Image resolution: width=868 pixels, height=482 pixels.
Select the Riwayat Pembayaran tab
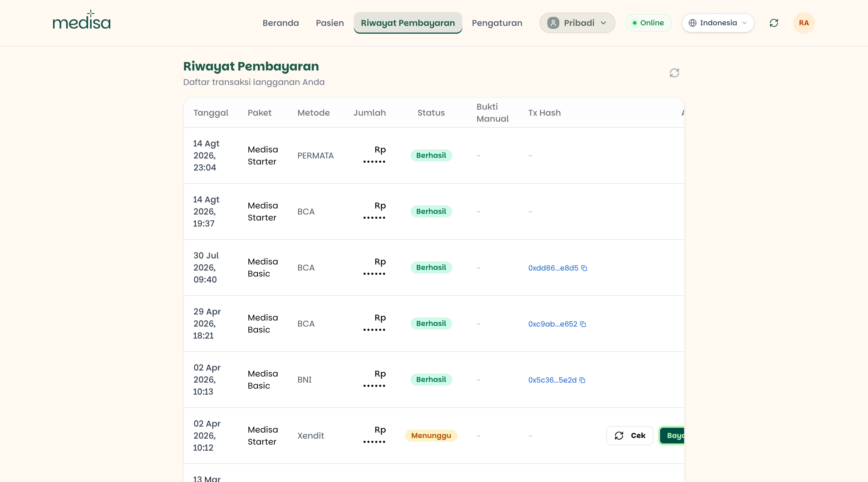[x=408, y=23]
